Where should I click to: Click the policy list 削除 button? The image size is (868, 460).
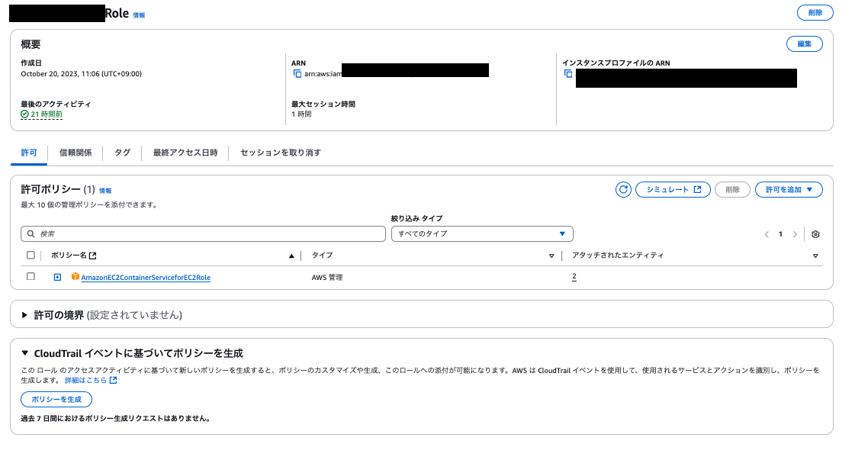pos(732,190)
